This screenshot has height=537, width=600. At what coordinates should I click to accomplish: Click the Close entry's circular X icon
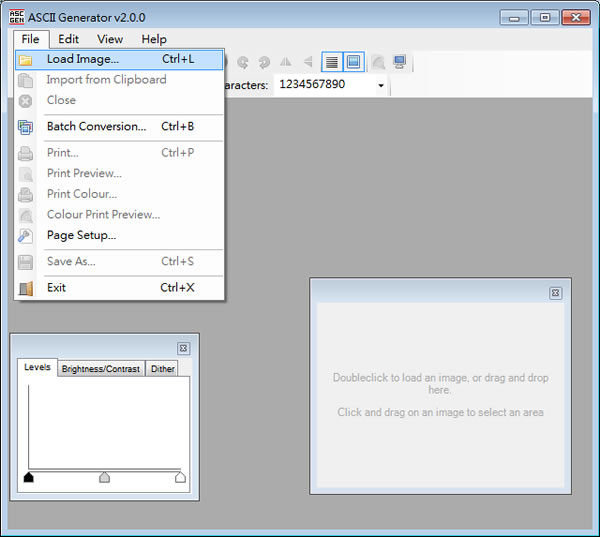[x=25, y=101]
